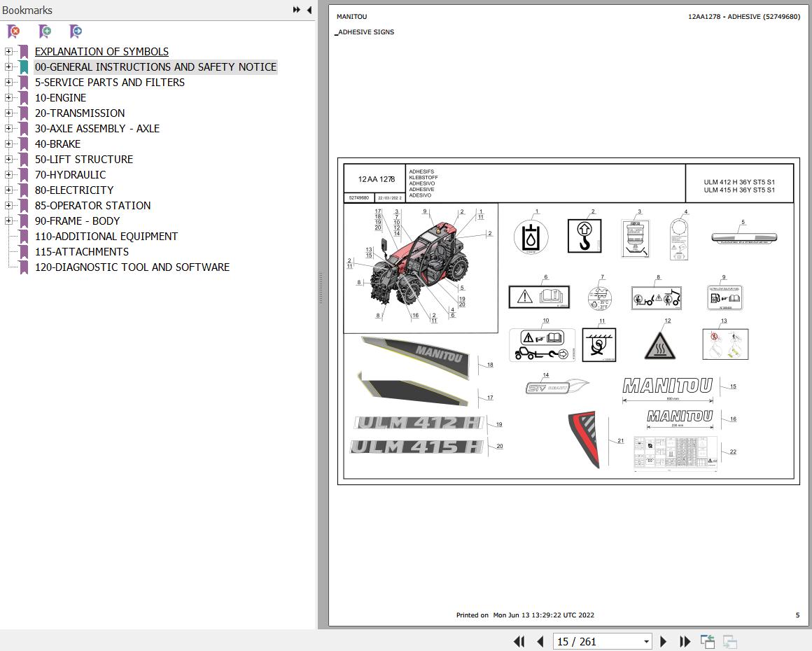
Task: Click the Bookmarks panel title
Action: 27,10
